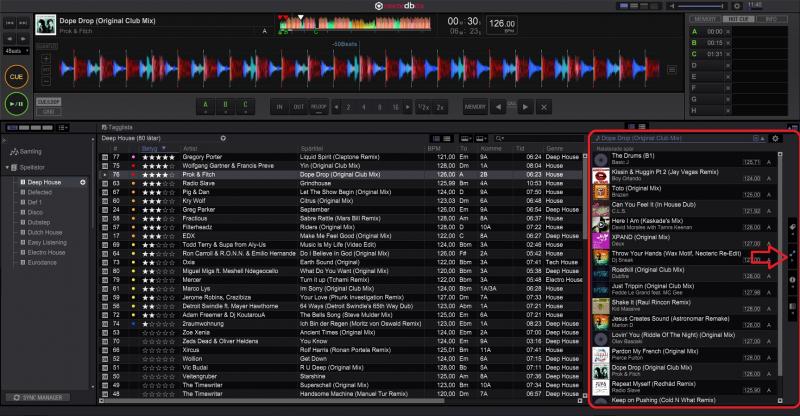
Task: Toggle the GRID mode button
Action: coord(48,111)
